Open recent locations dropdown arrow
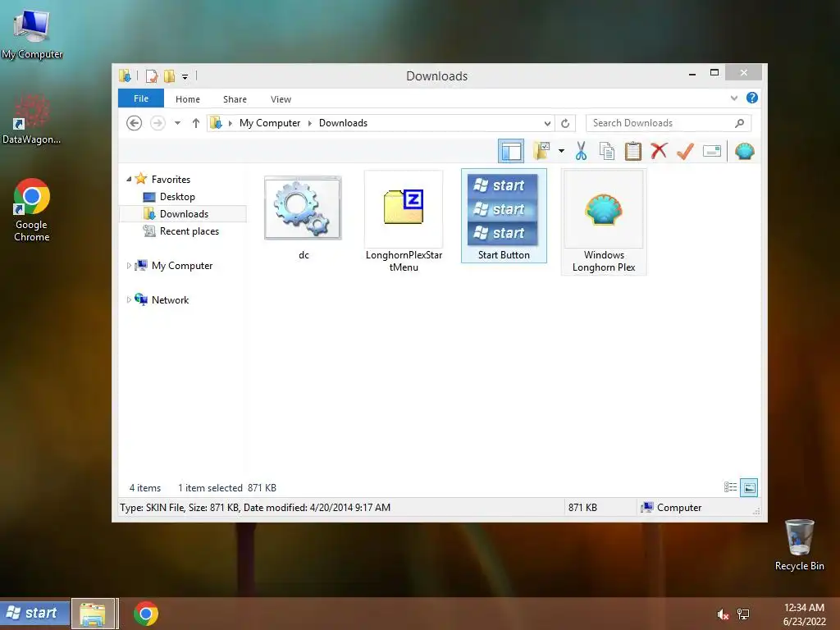 pyautogui.click(x=177, y=123)
